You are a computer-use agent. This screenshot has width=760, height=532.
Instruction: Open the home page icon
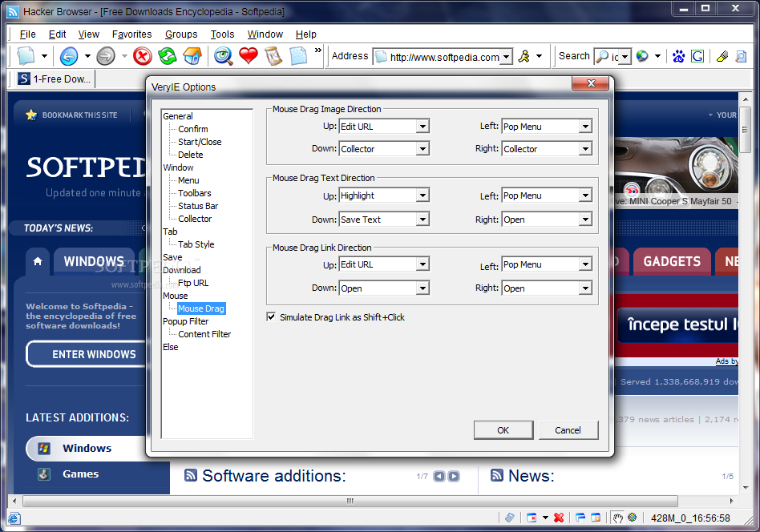(x=192, y=56)
